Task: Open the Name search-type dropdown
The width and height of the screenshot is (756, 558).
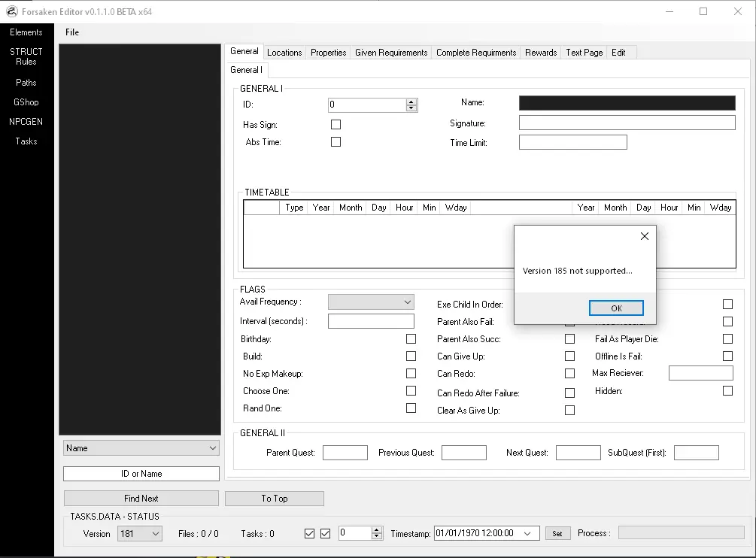Action: [x=141, y=448]
